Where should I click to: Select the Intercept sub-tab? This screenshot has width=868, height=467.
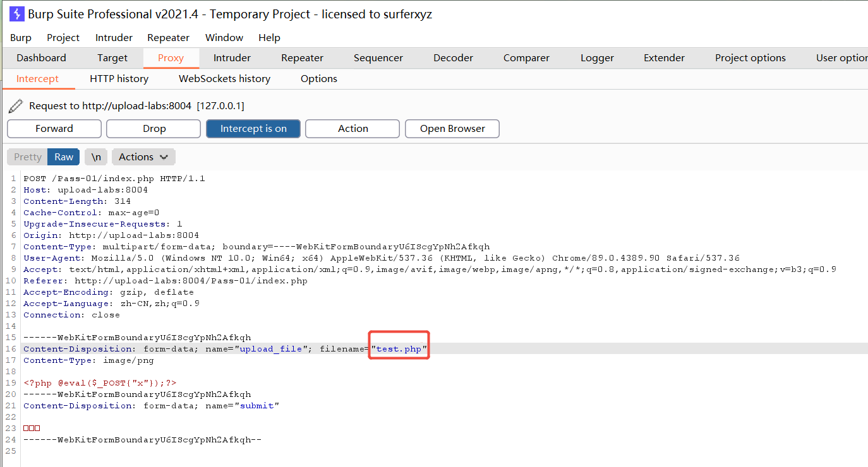point(37,79)
